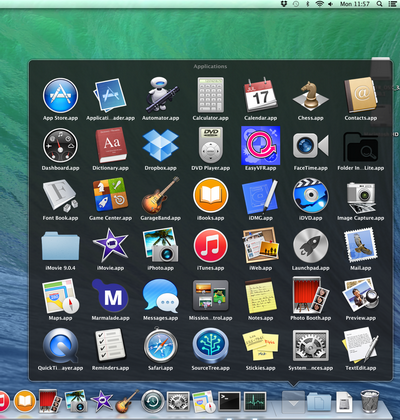Open iWeb.app

pos(260,245)
